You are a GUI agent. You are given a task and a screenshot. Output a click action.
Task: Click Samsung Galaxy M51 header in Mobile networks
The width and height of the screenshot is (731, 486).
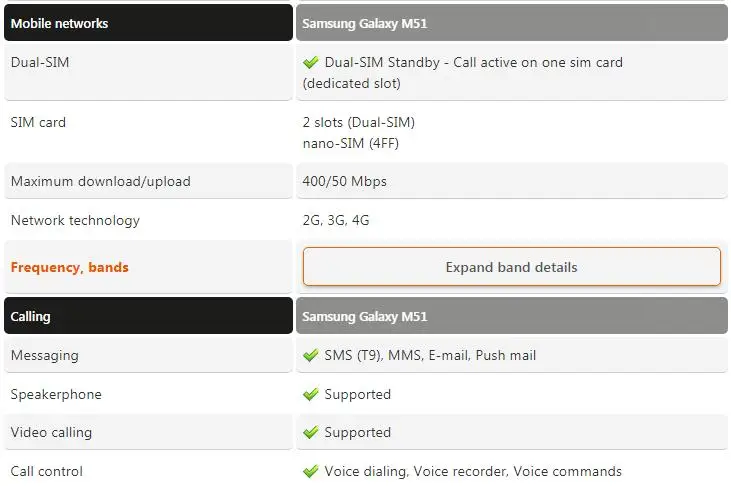[511, 23]
